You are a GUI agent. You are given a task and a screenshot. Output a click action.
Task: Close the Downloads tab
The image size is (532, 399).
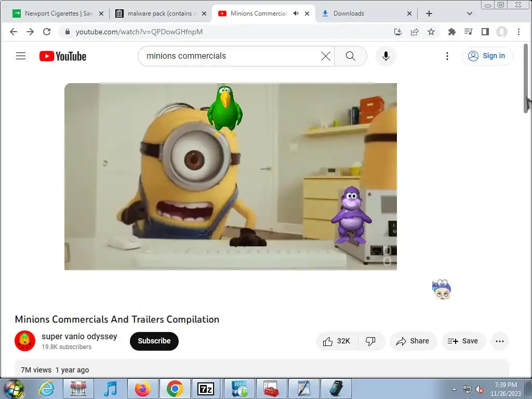click(409, 14)
